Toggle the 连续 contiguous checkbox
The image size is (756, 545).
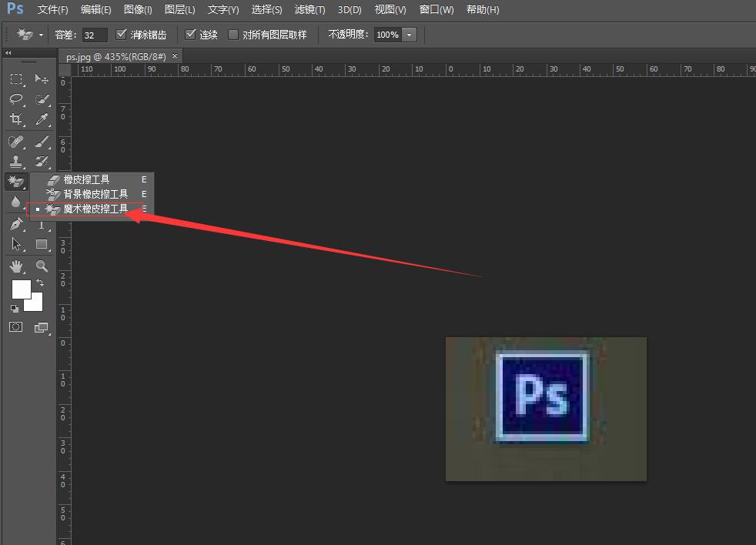pos(190,34)
